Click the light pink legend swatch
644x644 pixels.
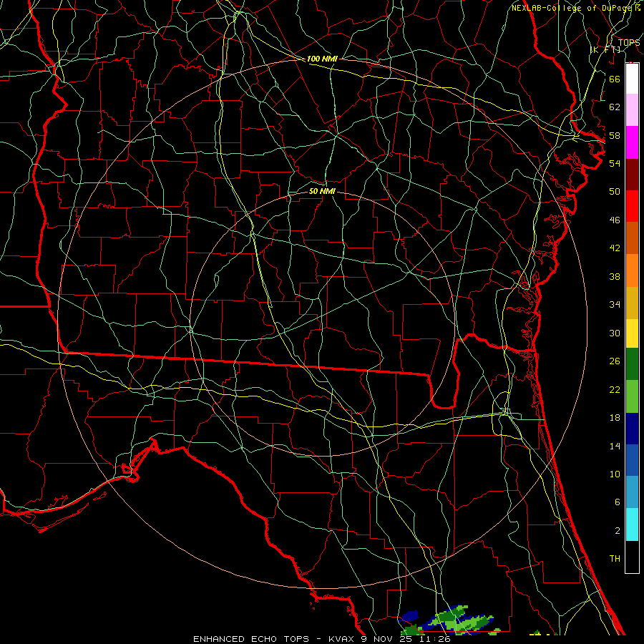(632, 109)
